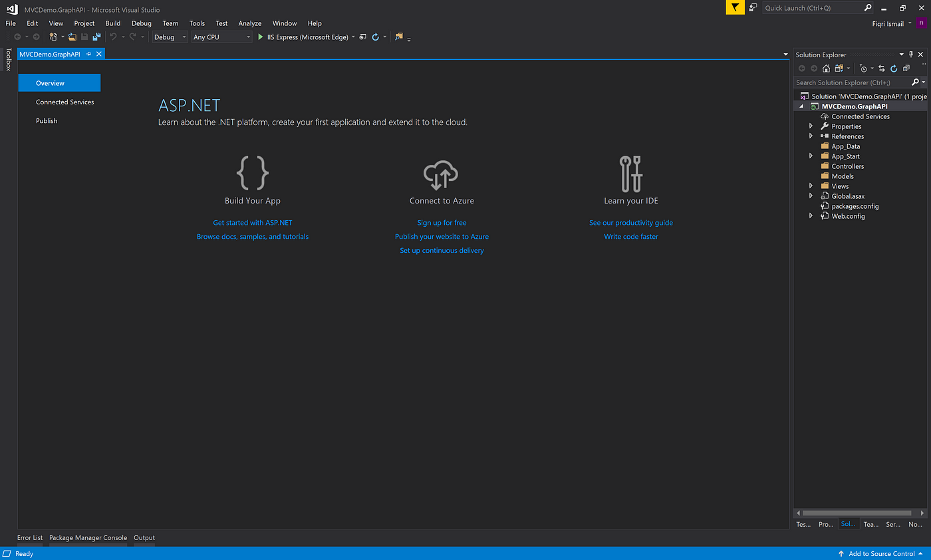Open the Get started with ASP.NET link

coord(252,223)
